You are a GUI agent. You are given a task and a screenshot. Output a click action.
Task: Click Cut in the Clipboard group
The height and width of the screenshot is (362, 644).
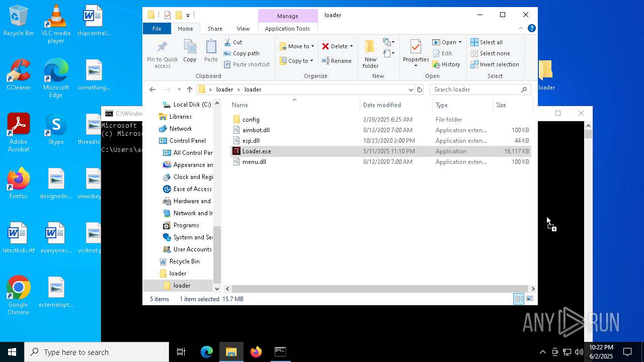(x=233, y=42)
